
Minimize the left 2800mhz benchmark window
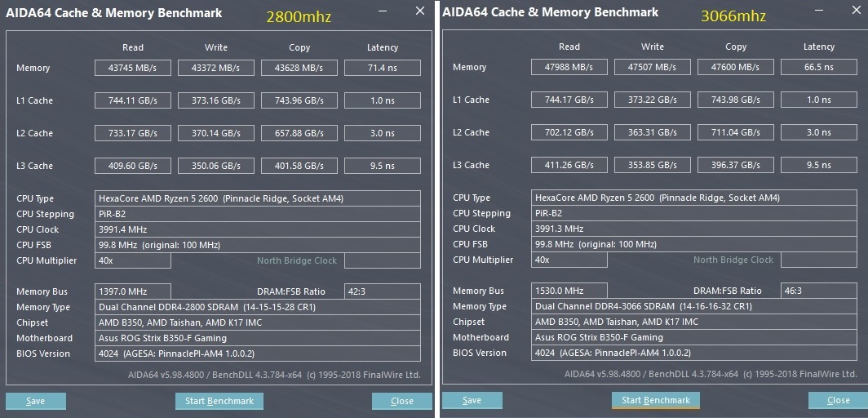(384, 11)
